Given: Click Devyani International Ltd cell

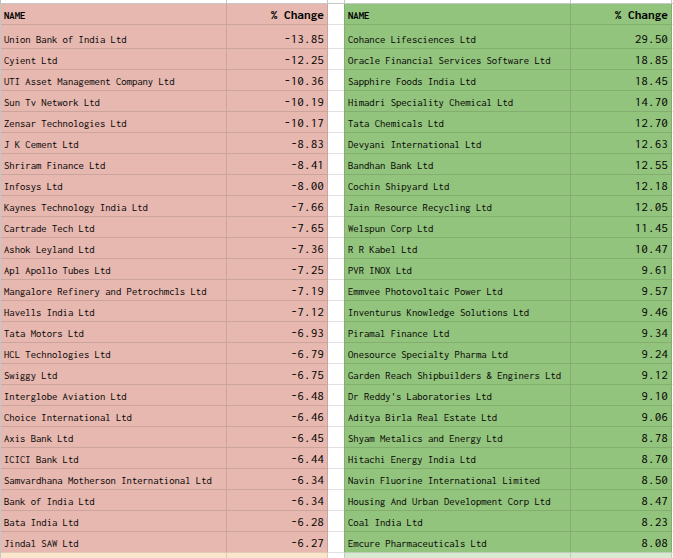Looking at the screenshot, I should click(457, 145).
